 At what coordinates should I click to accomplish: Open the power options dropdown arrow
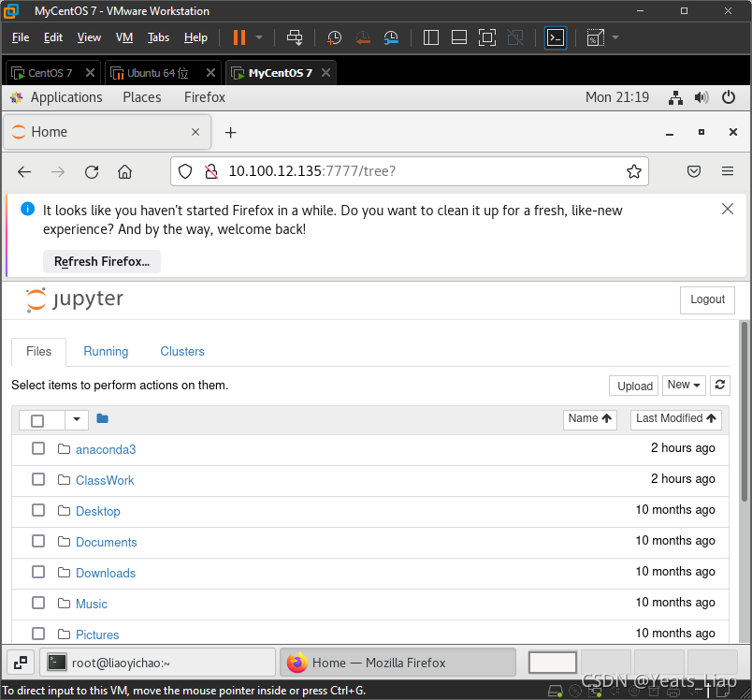(259, 37)
